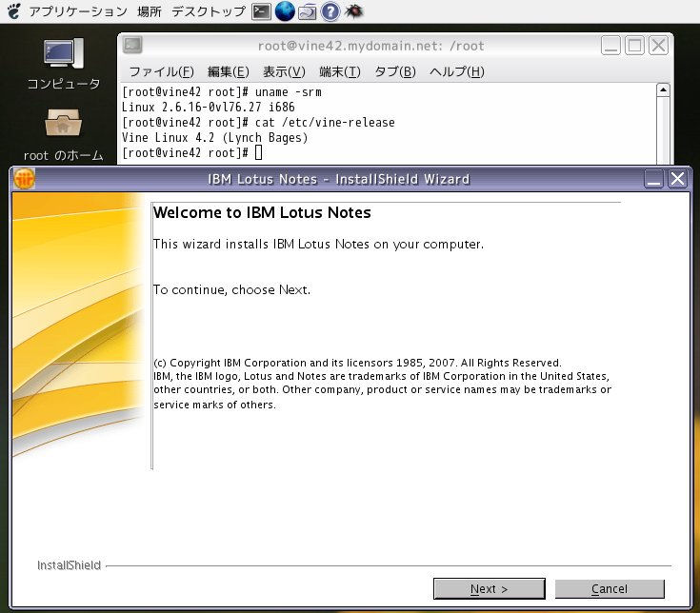Click 'This wizard installs IBM Lotus Notes' text
Screen dimensions: 700x613
click(318, 245)
